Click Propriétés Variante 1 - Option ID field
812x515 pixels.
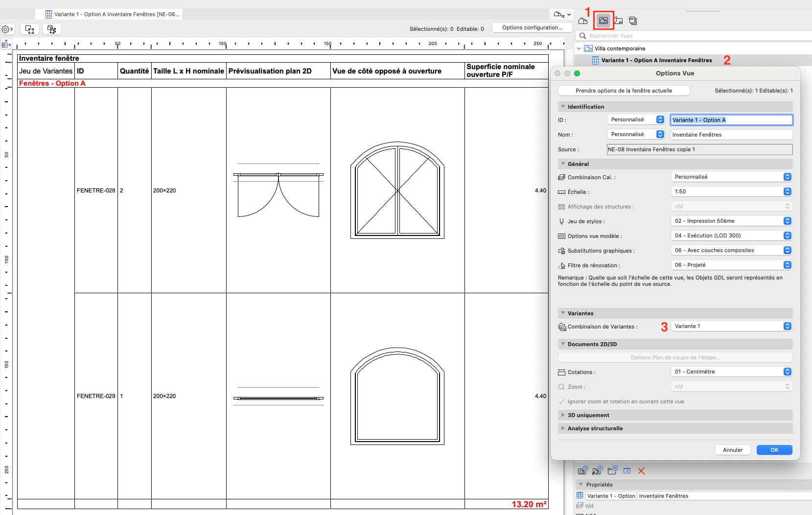(611, 496)
